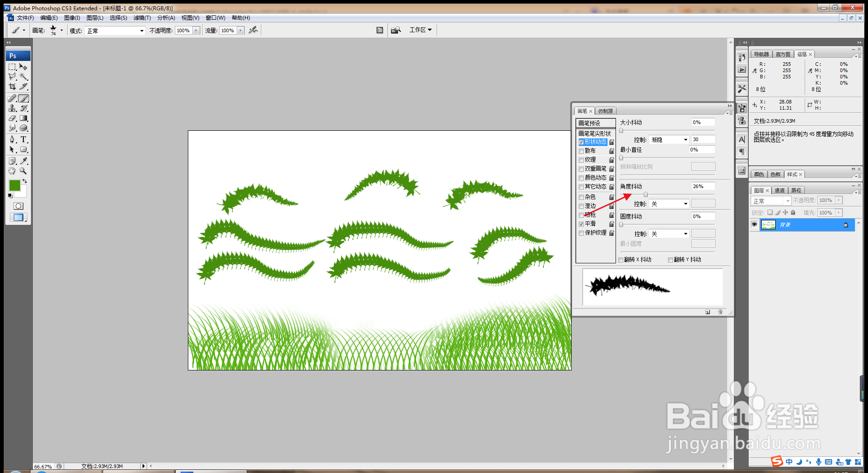Click the 大小抖动 size jitter slider handle
This screenshot has height=473, width=868.
[x=621, y=130]
